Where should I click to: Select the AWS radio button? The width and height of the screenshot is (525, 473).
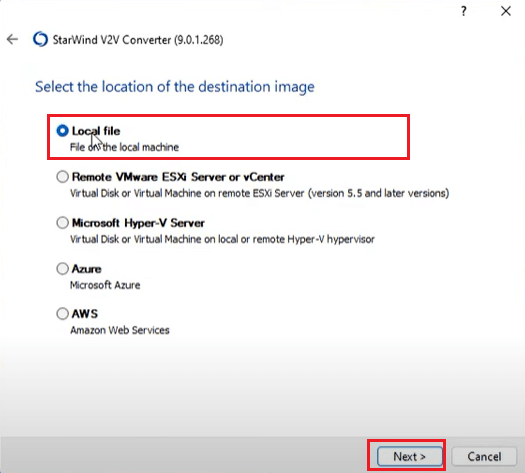tap(63, 314)
